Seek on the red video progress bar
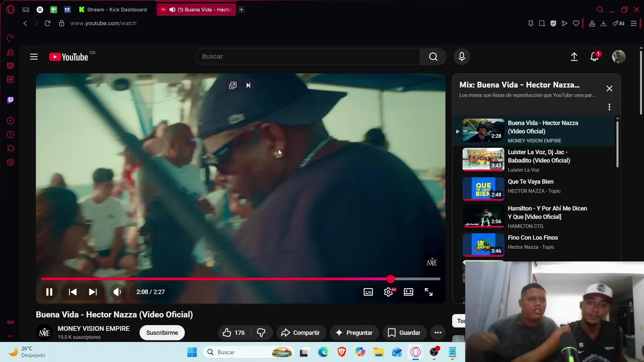The width and height of the screenshot is (644, 362). 240,279
